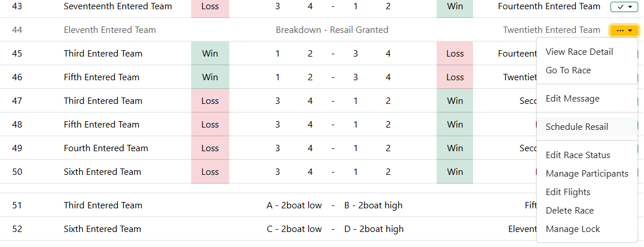Screen dimensions: 644x247
Task: Click Third Entered Team in race 51
Action: [x=103, y=205]
